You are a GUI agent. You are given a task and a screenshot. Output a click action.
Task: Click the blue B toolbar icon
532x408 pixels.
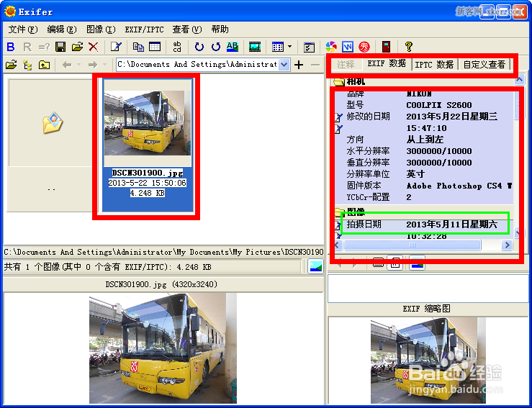click(11, 47)
